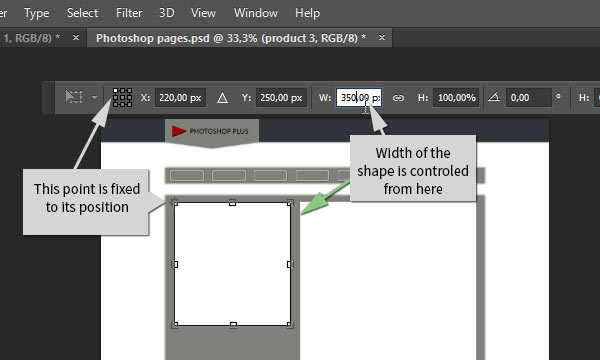600x360 pixels.
Task: Click the Y: label in options bar
Action: pyautogui.click(x=246, y=98)
